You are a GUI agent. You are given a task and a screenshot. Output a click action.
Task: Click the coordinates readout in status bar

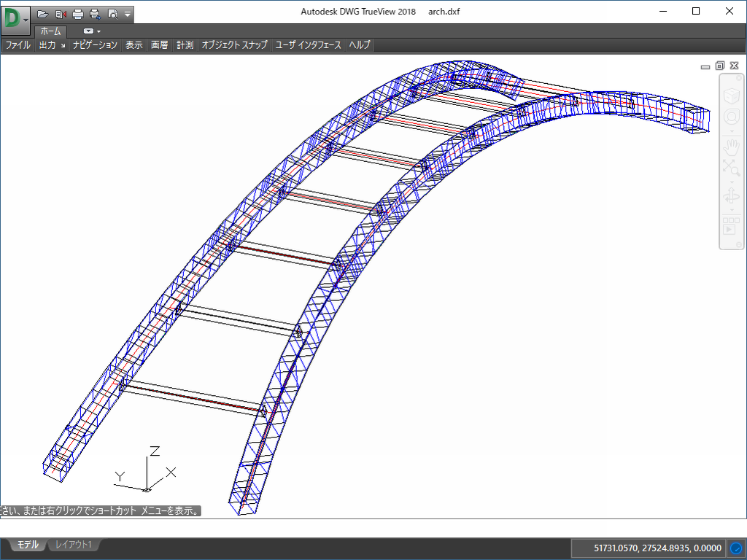coord(658,548)
